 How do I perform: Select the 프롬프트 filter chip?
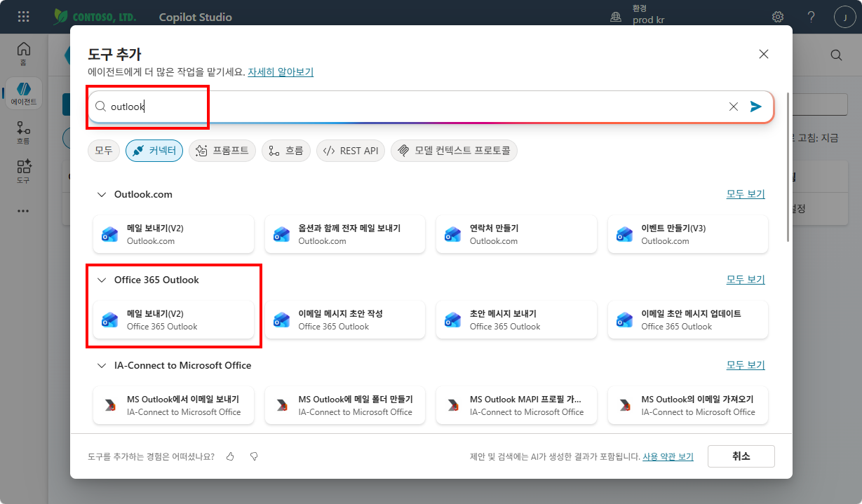(222, 151)
